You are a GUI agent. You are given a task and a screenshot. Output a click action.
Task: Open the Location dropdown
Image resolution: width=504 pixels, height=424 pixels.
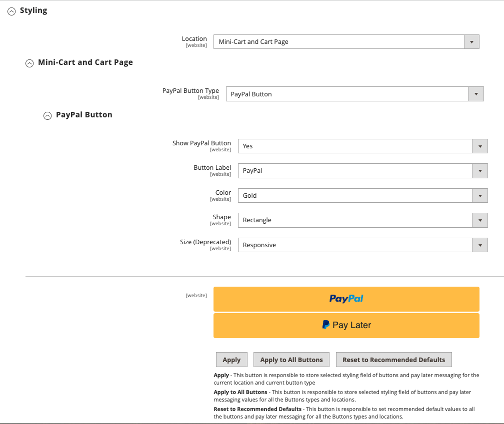tap(346, 42)
